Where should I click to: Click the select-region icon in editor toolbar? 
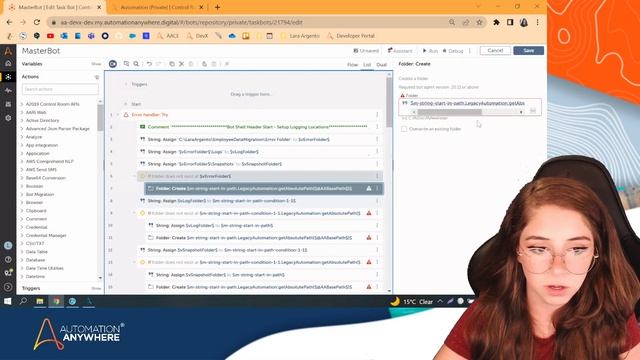point(126,64)
